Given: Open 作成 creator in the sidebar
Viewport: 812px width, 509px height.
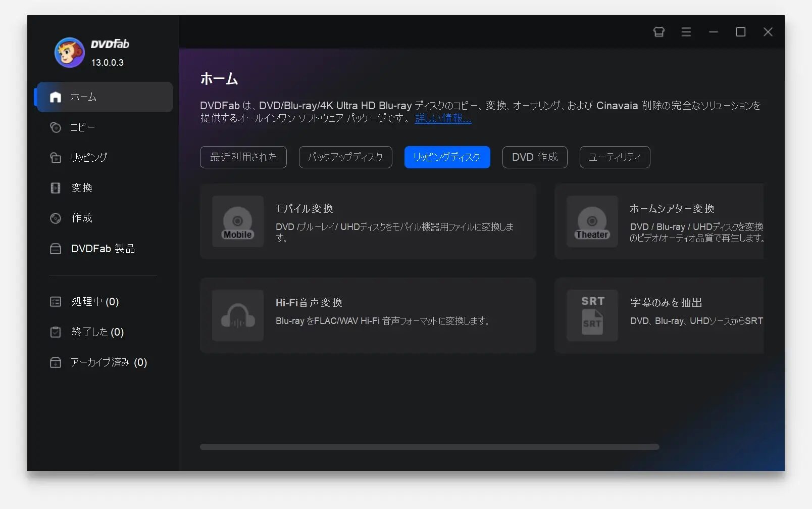Looking at the screenshot, I should (82, 218).
